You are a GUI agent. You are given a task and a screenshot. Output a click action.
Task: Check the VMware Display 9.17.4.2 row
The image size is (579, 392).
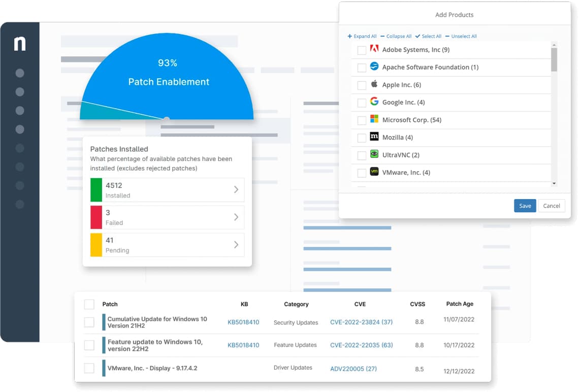(x=89, y=368)
